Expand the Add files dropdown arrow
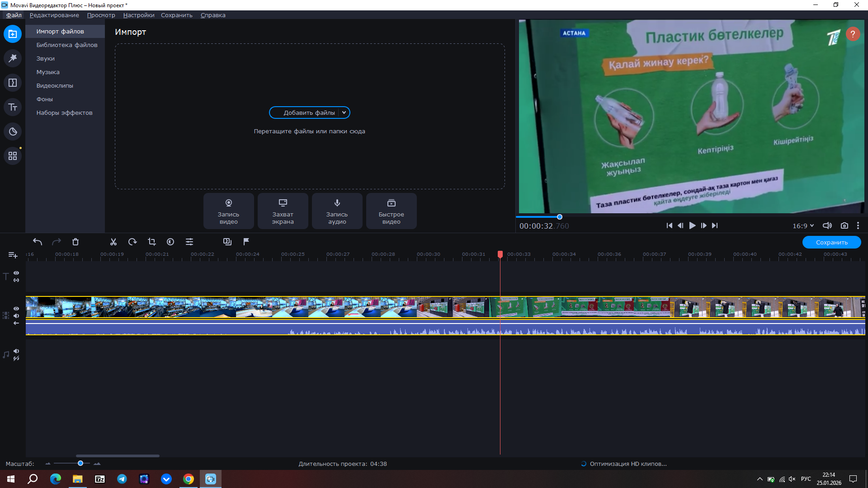This screenshot has height=488, width=868. 344,113
